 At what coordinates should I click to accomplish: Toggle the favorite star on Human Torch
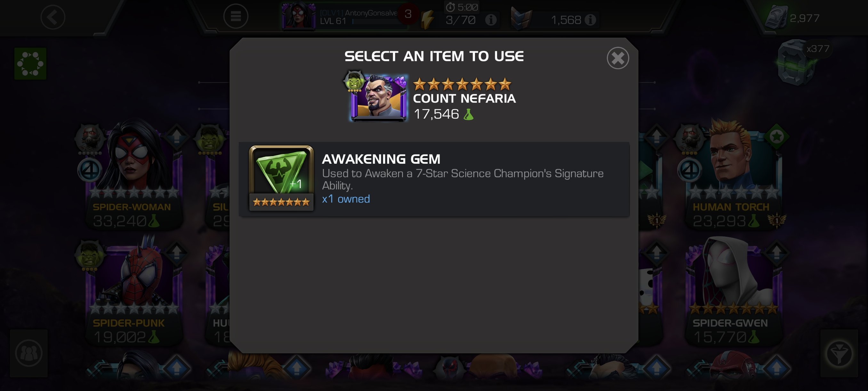(x=777, y=137)
